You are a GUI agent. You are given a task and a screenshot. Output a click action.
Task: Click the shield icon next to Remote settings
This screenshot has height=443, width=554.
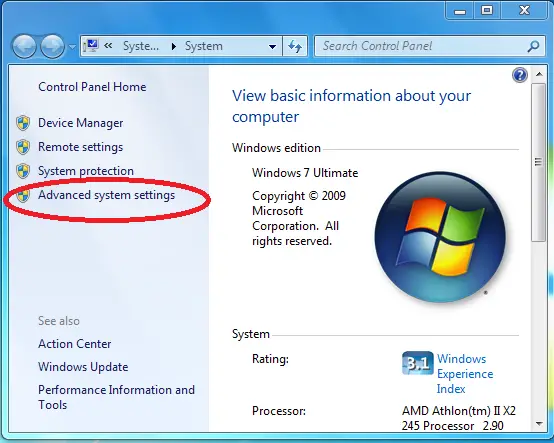[23, 147]
